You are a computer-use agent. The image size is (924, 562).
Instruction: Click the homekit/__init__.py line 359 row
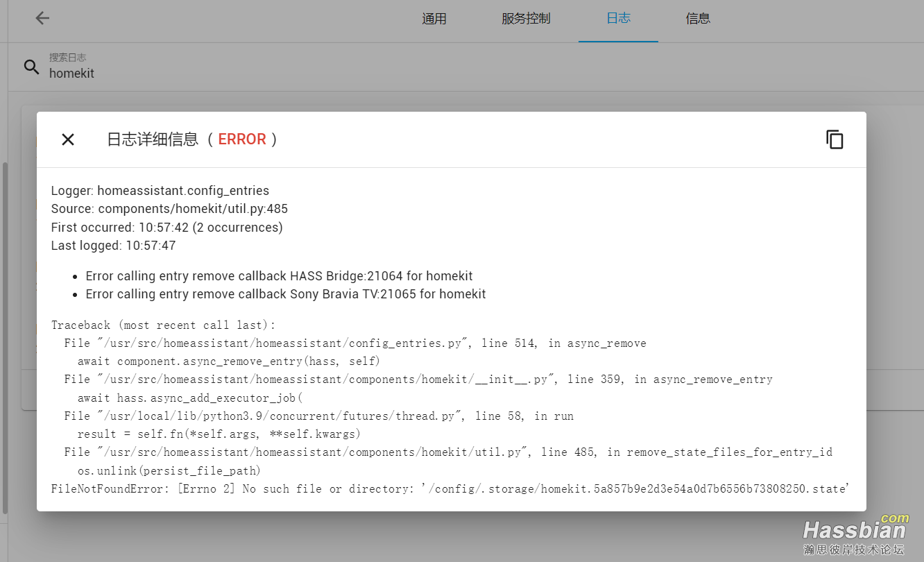tap(418, 380)
